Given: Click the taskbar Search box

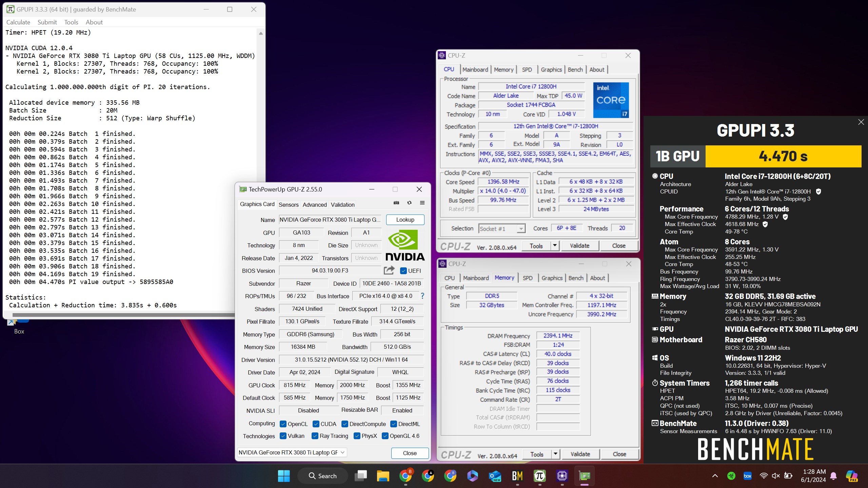Looking at the screenshot, I should click(x=323, y=476).
